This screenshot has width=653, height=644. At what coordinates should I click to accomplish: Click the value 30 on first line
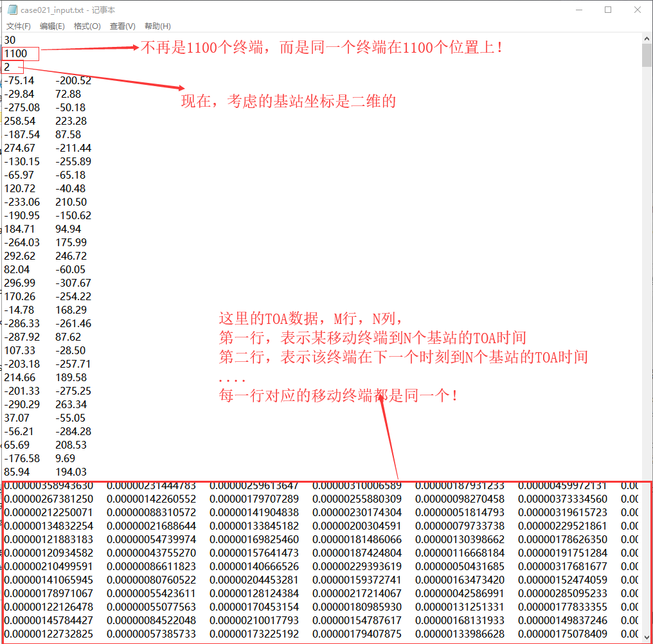(10, 40)
